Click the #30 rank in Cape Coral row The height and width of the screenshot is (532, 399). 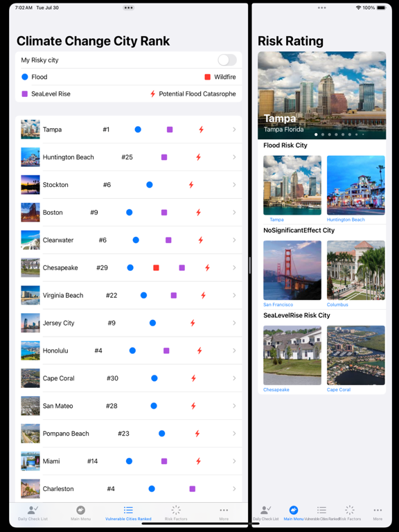pyautogui.click(x=112, y=378)
